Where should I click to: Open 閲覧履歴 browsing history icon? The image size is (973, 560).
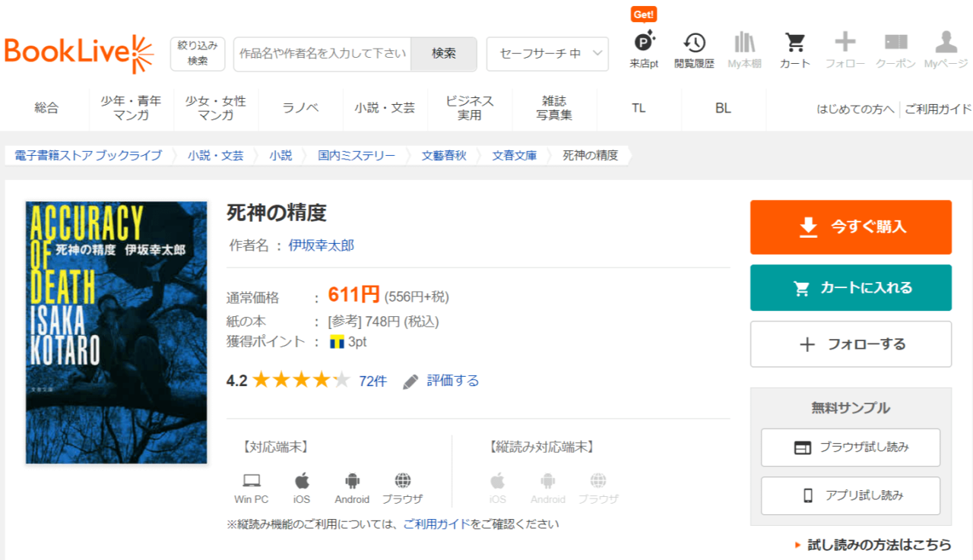click(694, 43)
